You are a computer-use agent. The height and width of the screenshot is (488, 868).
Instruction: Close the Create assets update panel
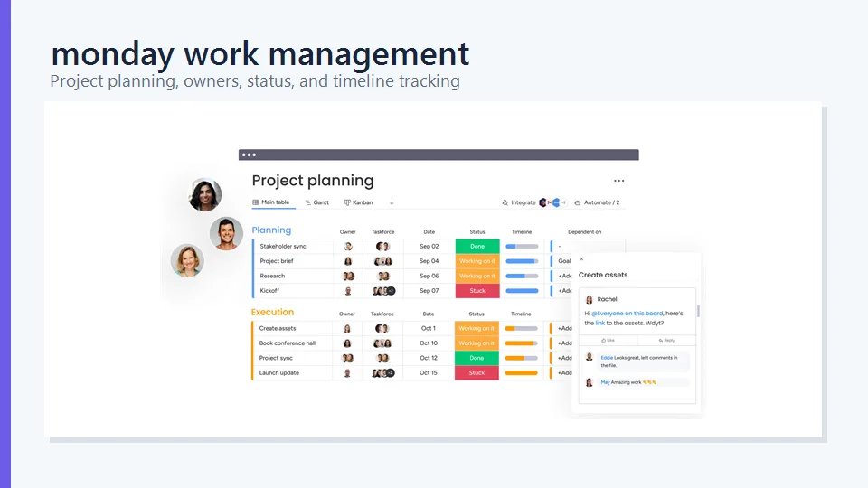coord(581,259)
